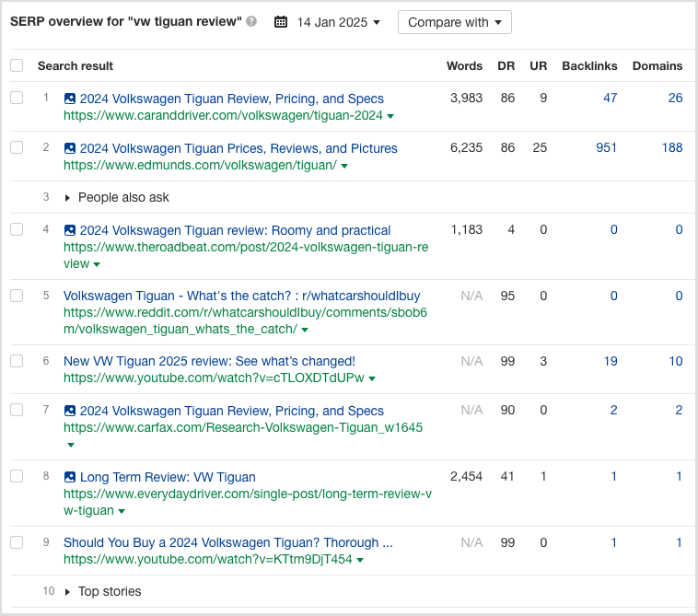
Task: Open 2024 Volkswagen Tiguan Prices, Reviews, and Pictures
Action: [x=238, y=148]
